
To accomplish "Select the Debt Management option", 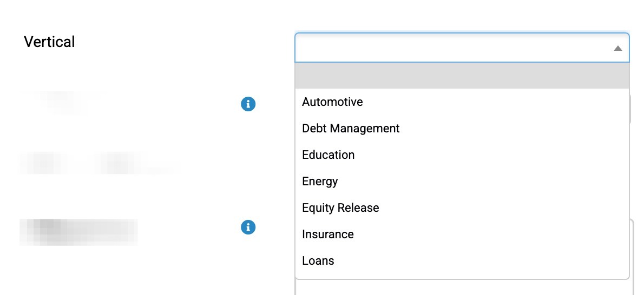I will coord(351,129).
